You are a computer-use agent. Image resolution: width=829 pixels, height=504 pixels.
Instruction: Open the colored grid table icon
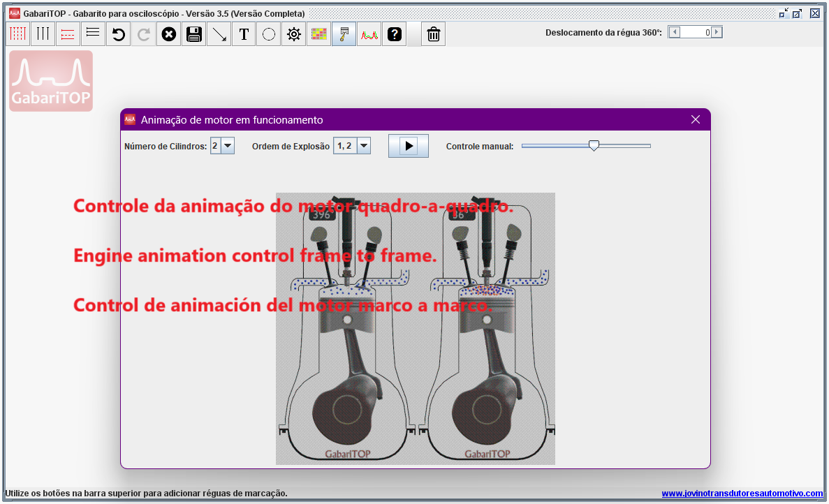[x=318, y=34]
